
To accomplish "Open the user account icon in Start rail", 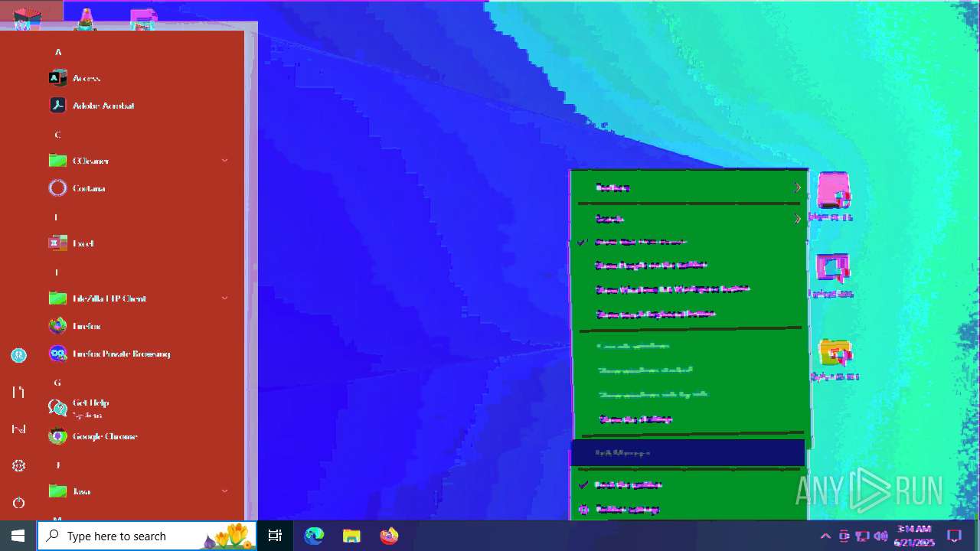I will [x=18, y=355].
